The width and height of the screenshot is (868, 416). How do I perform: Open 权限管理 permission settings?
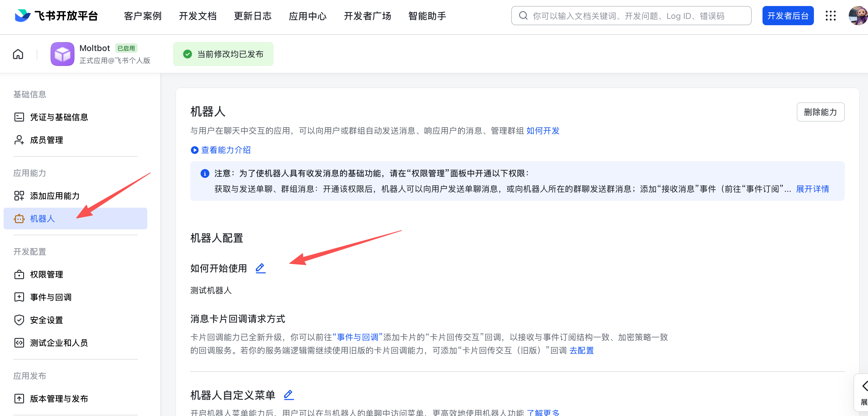tap(46, 274)
